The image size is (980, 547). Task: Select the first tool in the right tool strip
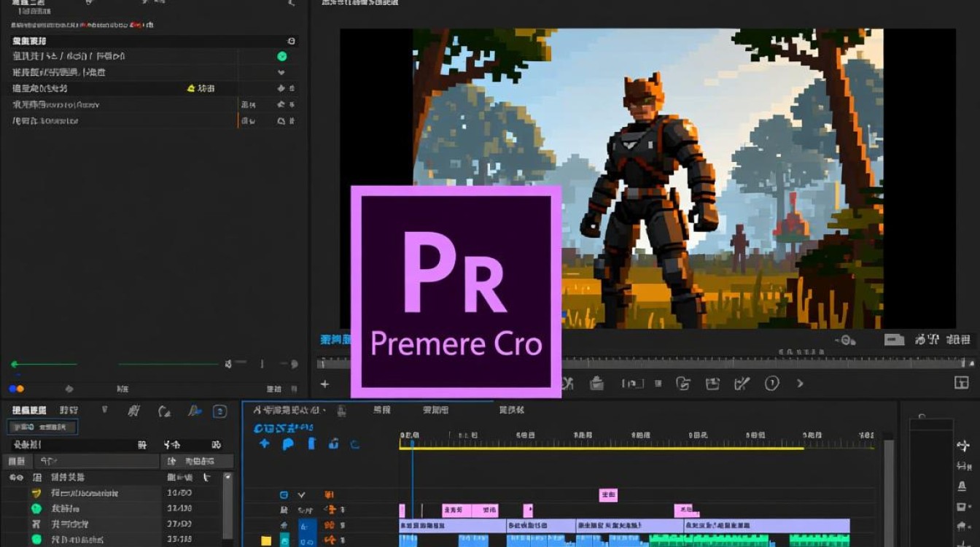tap(962, 446)
